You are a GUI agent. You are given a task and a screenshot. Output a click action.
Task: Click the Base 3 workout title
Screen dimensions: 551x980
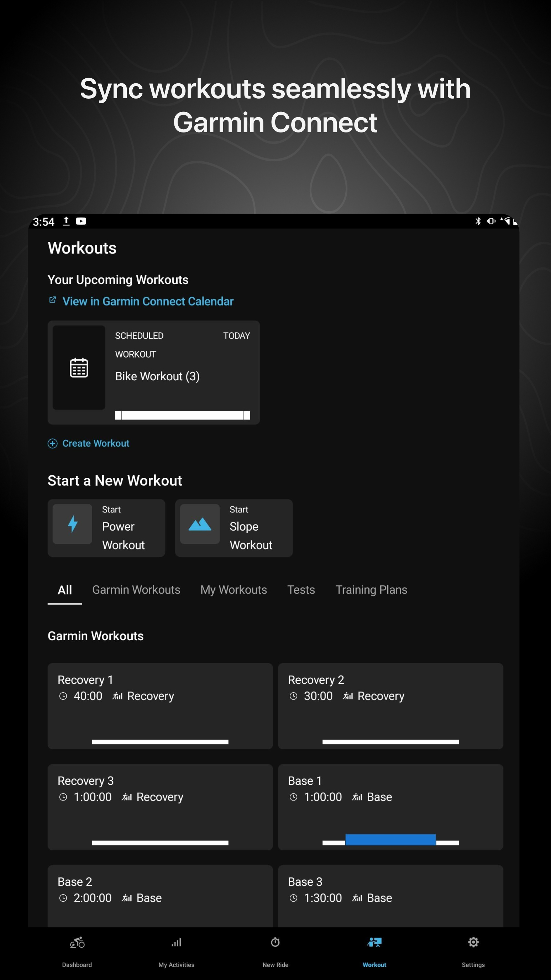point(305,882)
